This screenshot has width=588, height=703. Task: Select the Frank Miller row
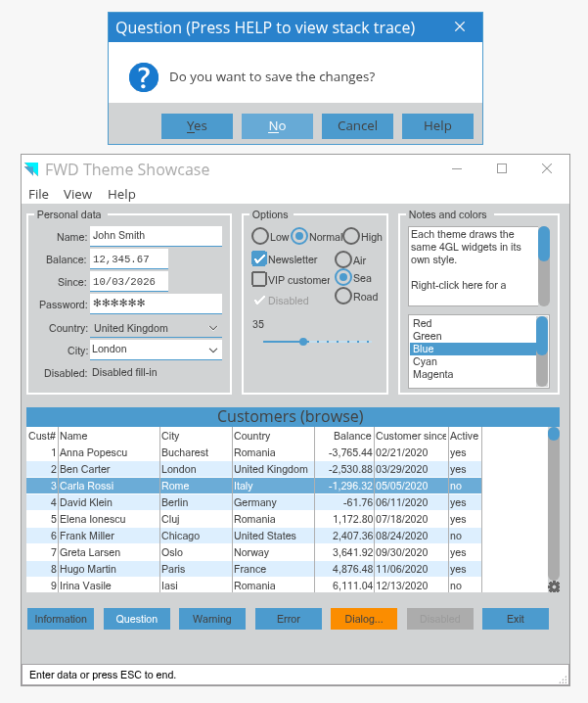254,536
